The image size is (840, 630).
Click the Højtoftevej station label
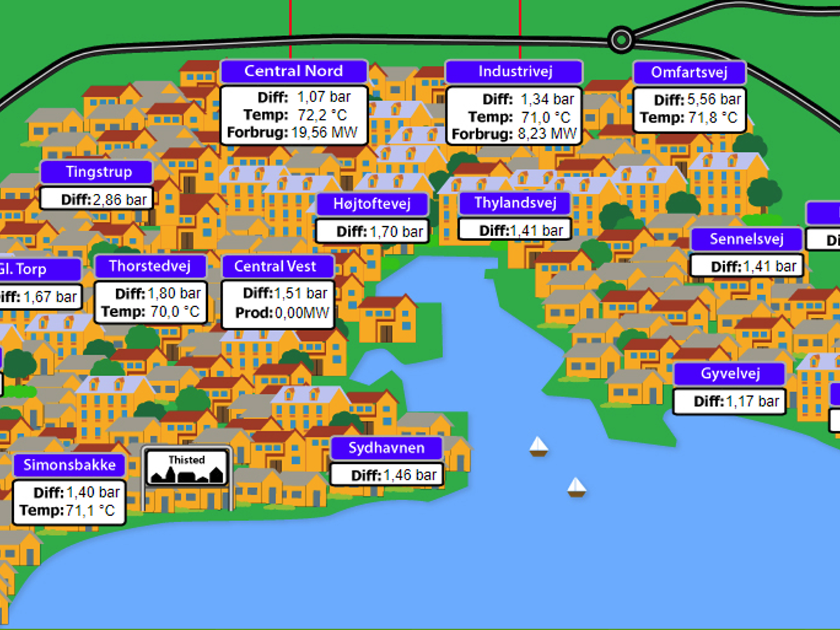click(372, 205)
